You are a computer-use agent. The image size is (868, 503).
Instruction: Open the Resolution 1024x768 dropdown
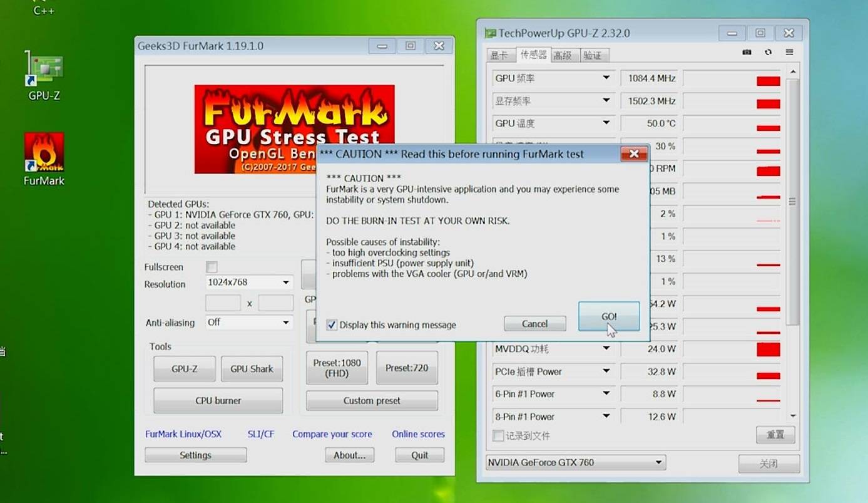tap(249, 283)
